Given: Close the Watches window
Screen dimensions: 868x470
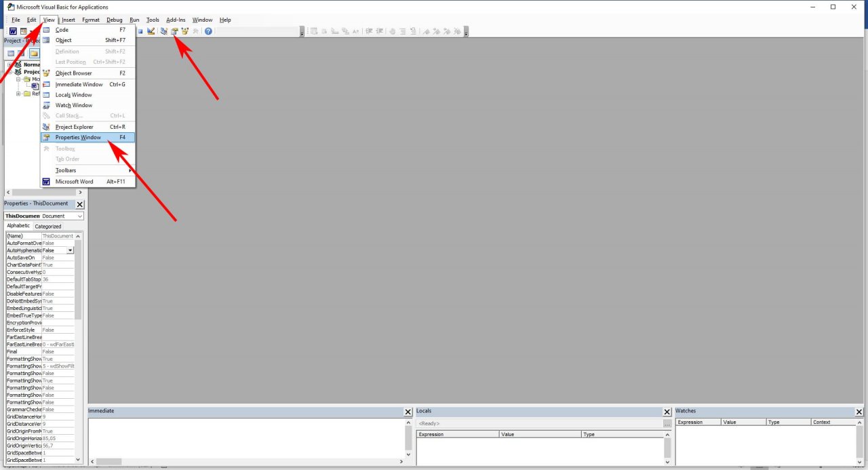Looking at the screenshot, I should click(859, 412).
